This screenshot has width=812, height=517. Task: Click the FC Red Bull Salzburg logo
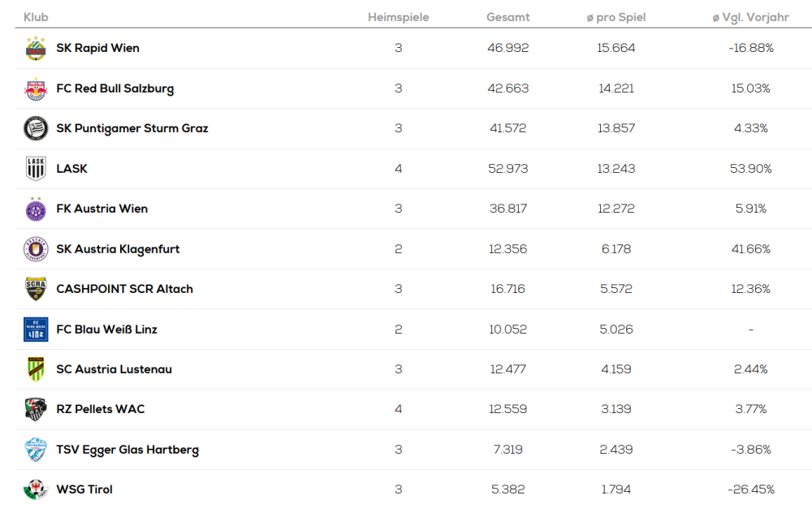click(36, 88)
